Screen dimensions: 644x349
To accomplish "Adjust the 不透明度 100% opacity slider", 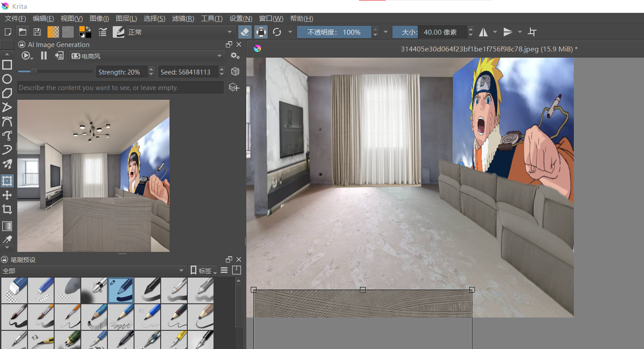I will (x=334, y=32).
